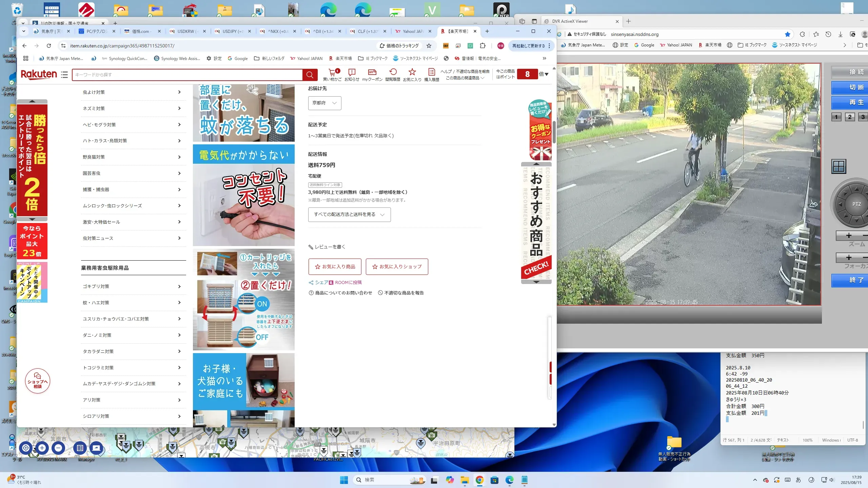The width and height of the screenshot is (868, 488).
Task: Open the shopping cart icon
Action: pos(332,72)
